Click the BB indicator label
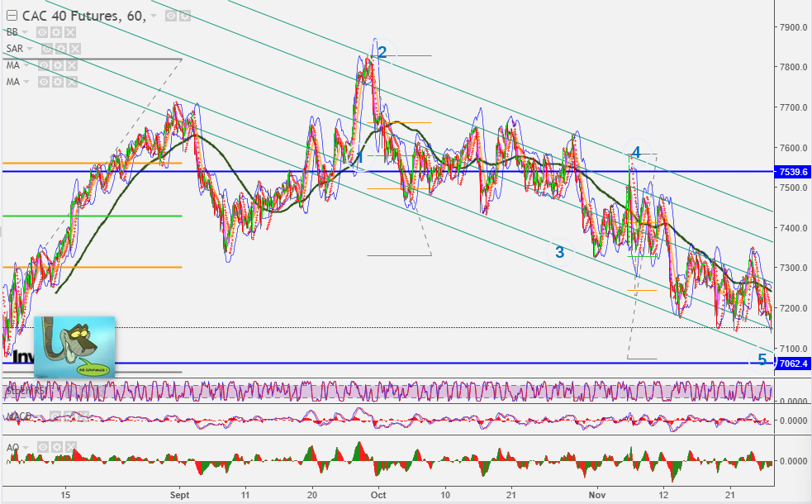This screenshot has height=504, width=812. click(12, 32)
